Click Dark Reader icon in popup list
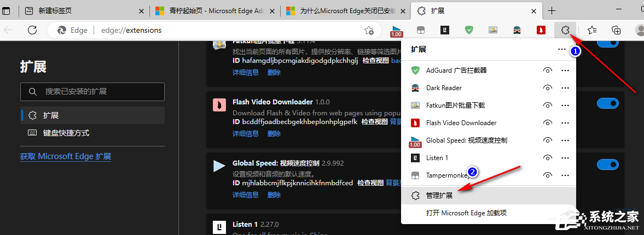This screenshot has height=235, width=644. click(415, 88)
